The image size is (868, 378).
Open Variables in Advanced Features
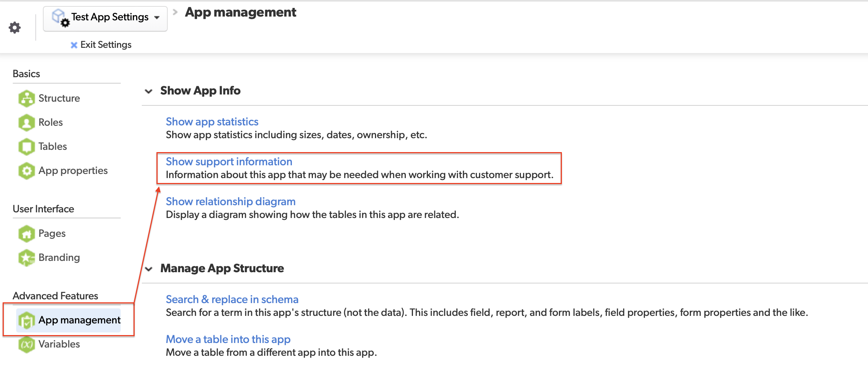59,344
